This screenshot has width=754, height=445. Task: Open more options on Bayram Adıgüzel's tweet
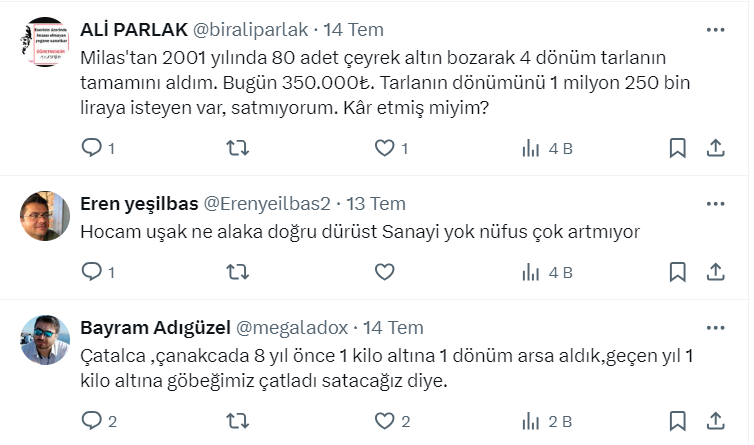coord(715,327)
